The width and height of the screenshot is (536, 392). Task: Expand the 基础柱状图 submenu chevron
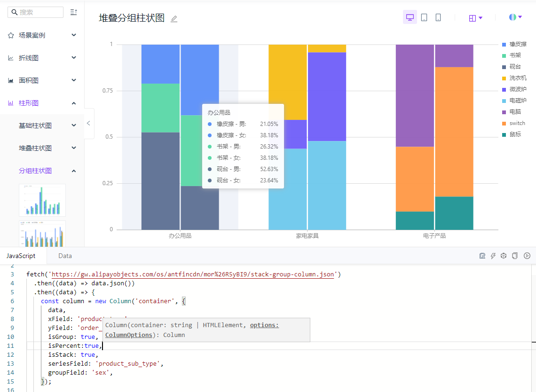(x=73, y=125)
